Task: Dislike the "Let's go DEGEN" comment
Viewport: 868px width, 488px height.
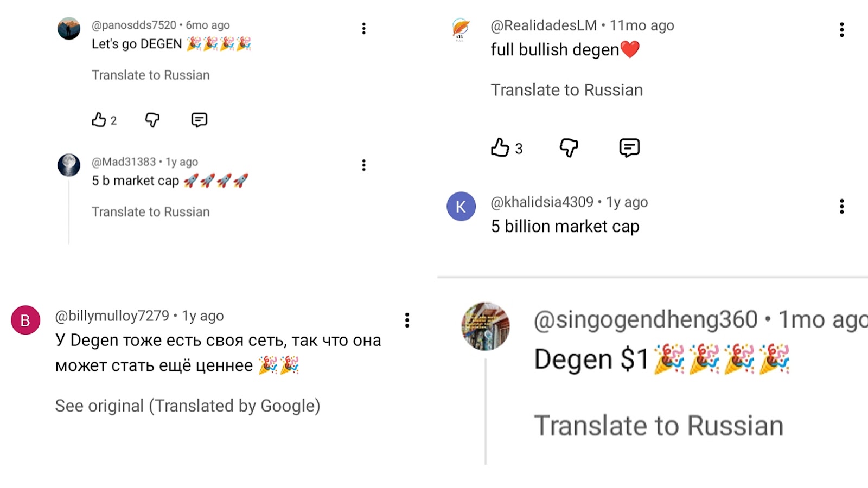Action: (152, 120)
